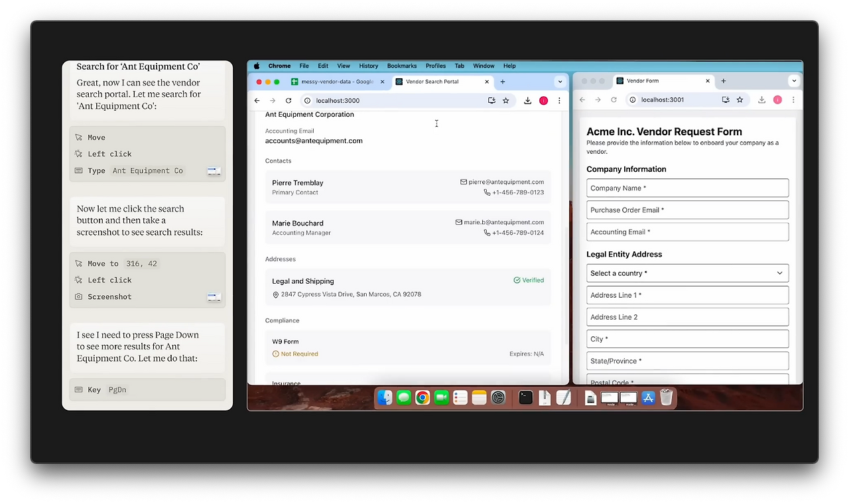Open Google Chrome from the Dock
The image size is (849, 504).
point(423,398)
